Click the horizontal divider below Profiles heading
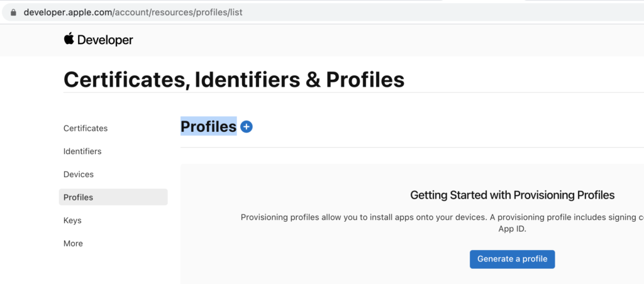The image size is (644, 284). (412, 147)
